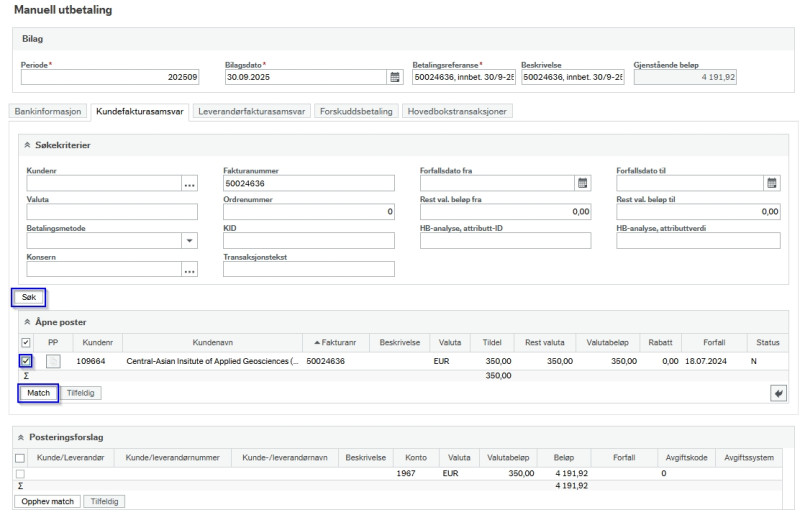The height and width of the screenshot is (515, 800).
Task: Click the KID input field
Action: (309, 240)
